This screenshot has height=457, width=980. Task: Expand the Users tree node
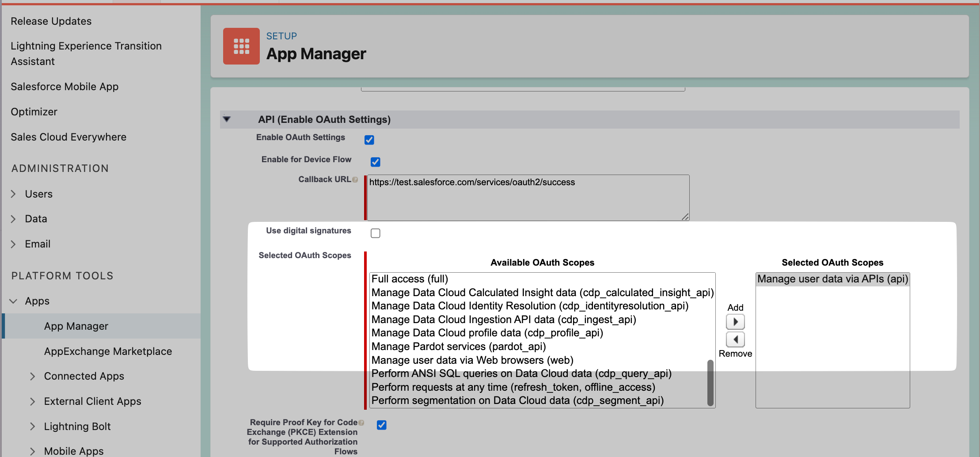pyautogui.click(x=13, y=194)
